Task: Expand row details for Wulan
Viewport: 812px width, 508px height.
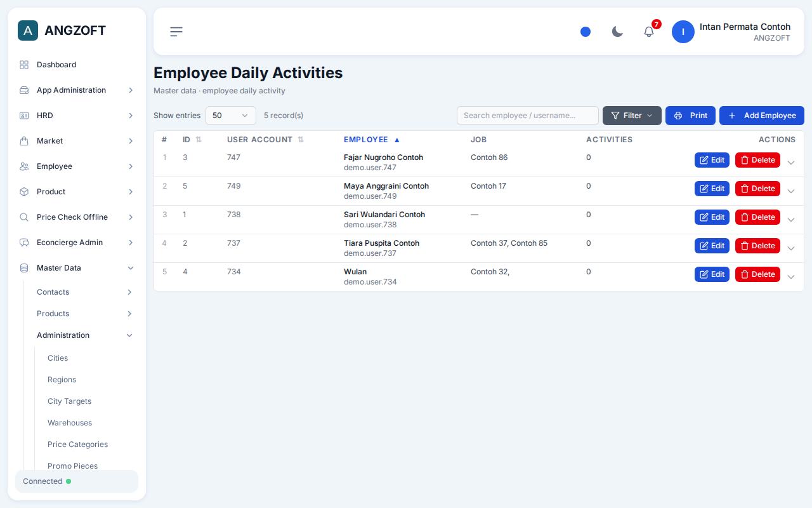Action: 791,277
